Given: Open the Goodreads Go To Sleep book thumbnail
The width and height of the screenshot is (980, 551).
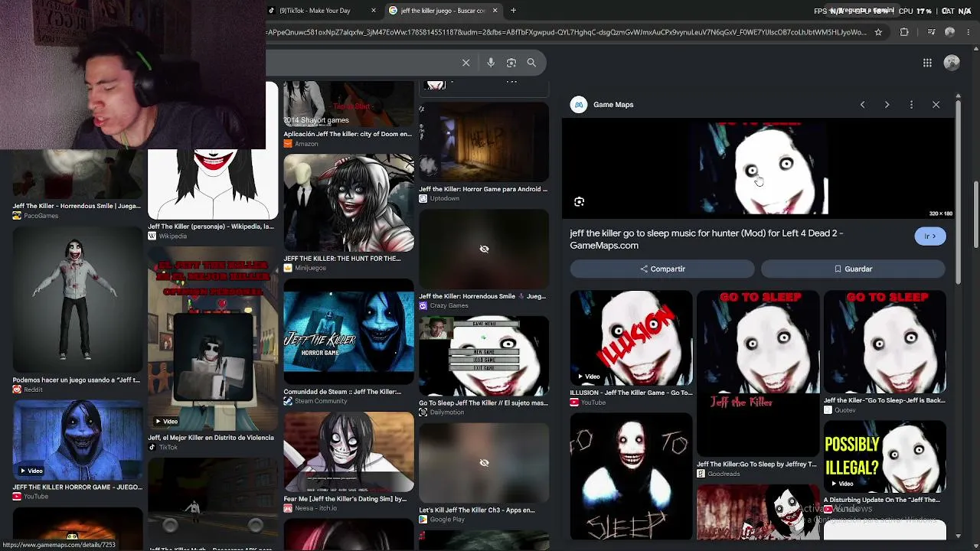Looking at the screenshot, I should [x=758, y=373].
